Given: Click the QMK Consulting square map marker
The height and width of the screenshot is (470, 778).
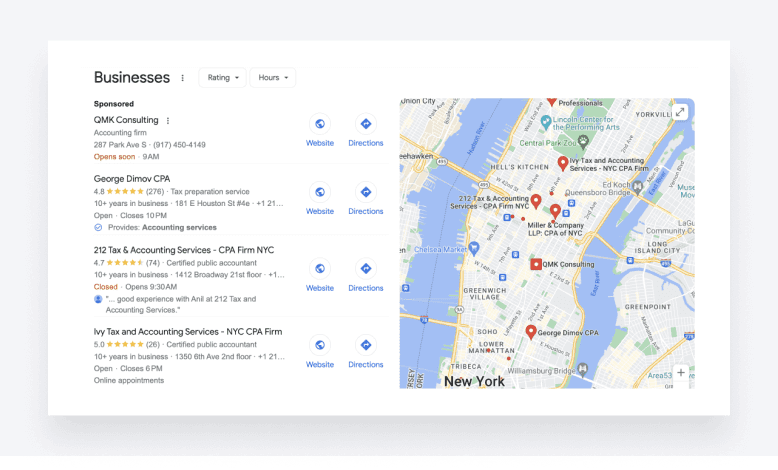Looking at the screenshot, I should click(535, 264).
